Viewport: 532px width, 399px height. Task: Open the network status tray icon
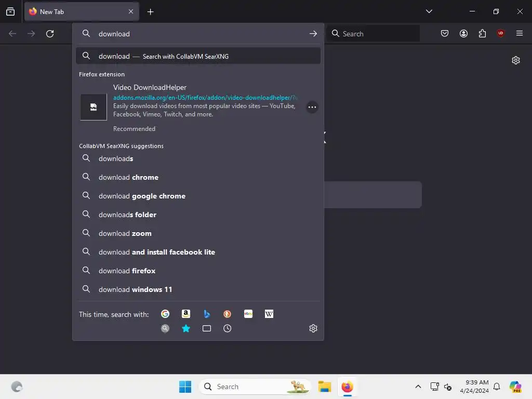pos(434,387)
